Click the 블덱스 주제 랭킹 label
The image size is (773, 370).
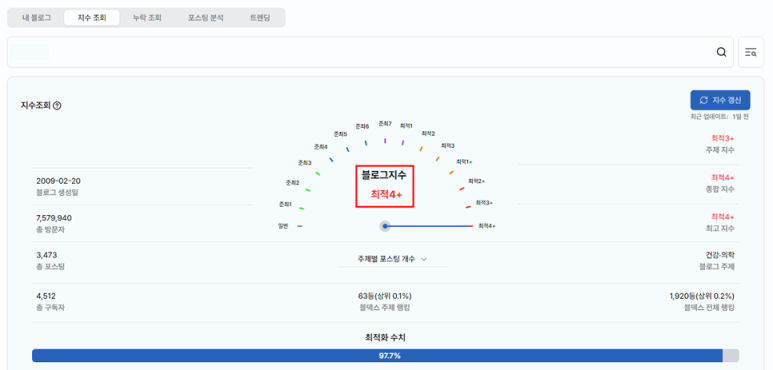[x=385, y=307]
